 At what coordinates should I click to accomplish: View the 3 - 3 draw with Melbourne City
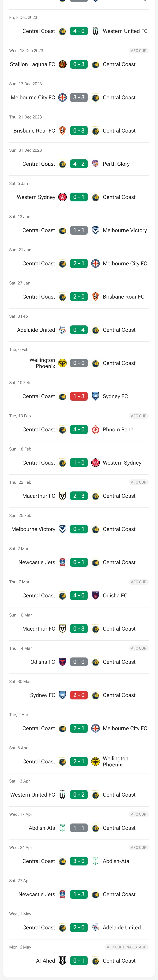coord(79,97)
